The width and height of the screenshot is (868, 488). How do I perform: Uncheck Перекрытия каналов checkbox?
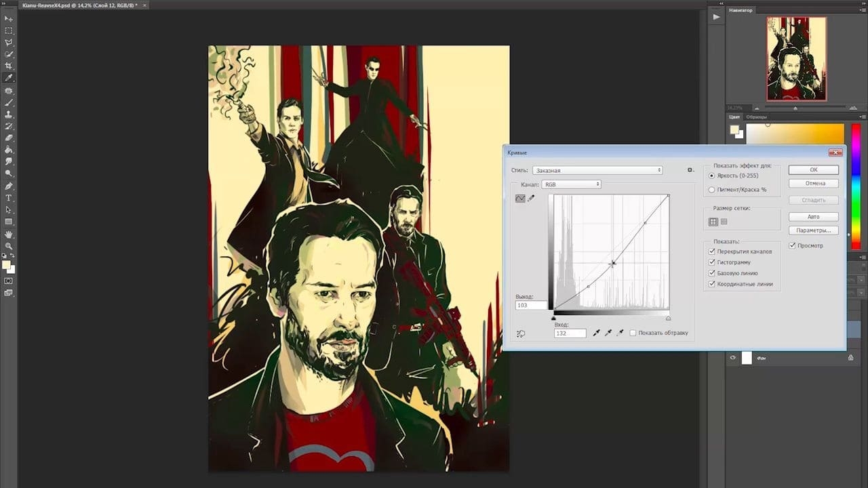click(712, 251)
